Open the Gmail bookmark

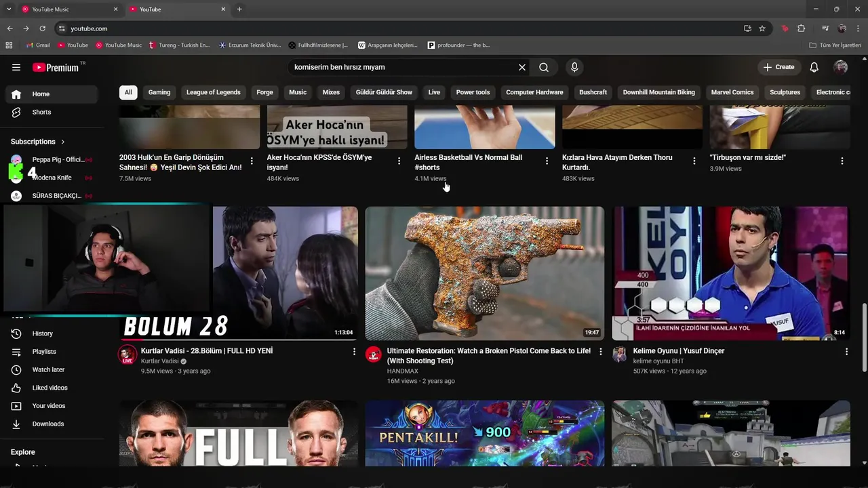(37, 45)
